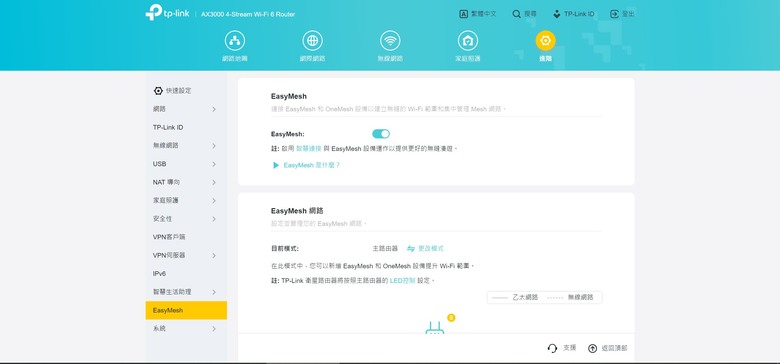The height and width of the screenshot is (364, 780).
Task: Expand the USB sidebar chevron
Action: (x=214, y=164)
